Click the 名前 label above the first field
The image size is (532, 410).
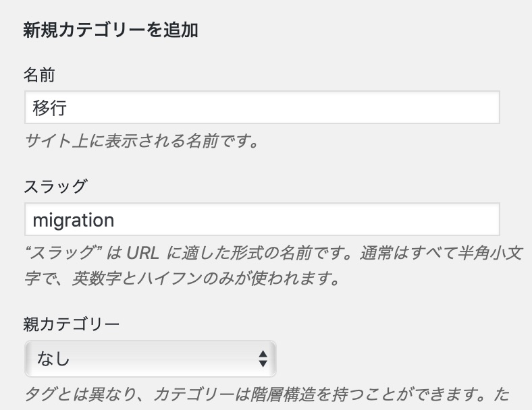tap(39, 75)
